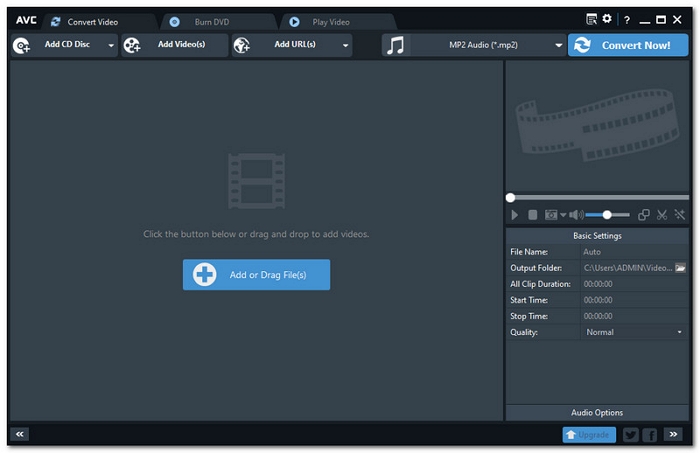Image resolution: width=700 pixels, height=453 pixels.
Task: Open the scissors clip tool
Action: (661, 215)
